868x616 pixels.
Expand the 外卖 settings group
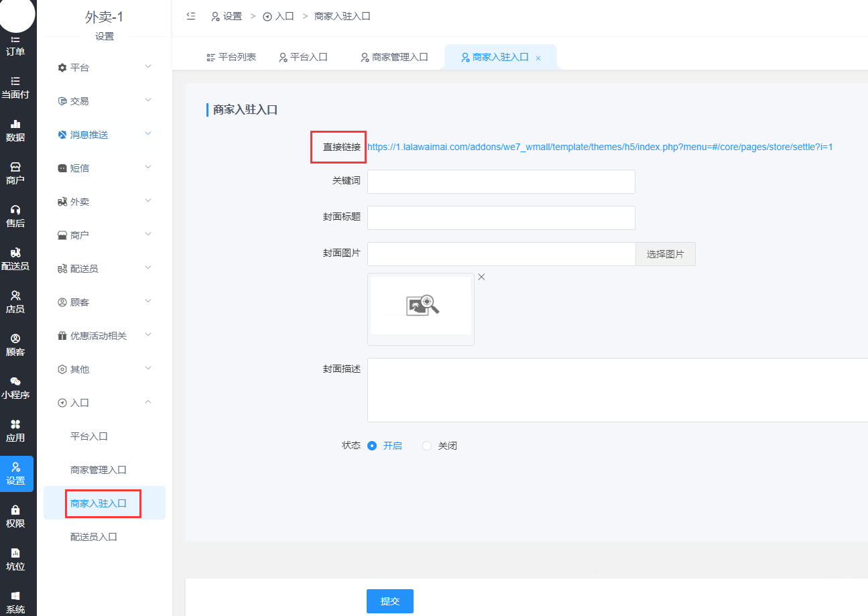click(x=105, y=201)
